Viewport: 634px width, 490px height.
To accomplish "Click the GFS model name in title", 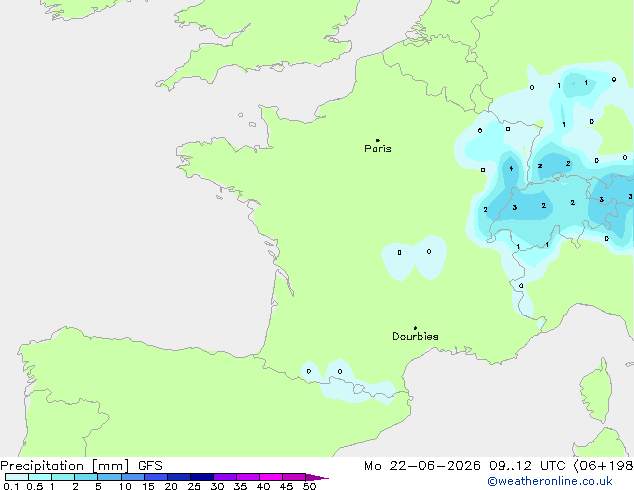I will point(150,466).
